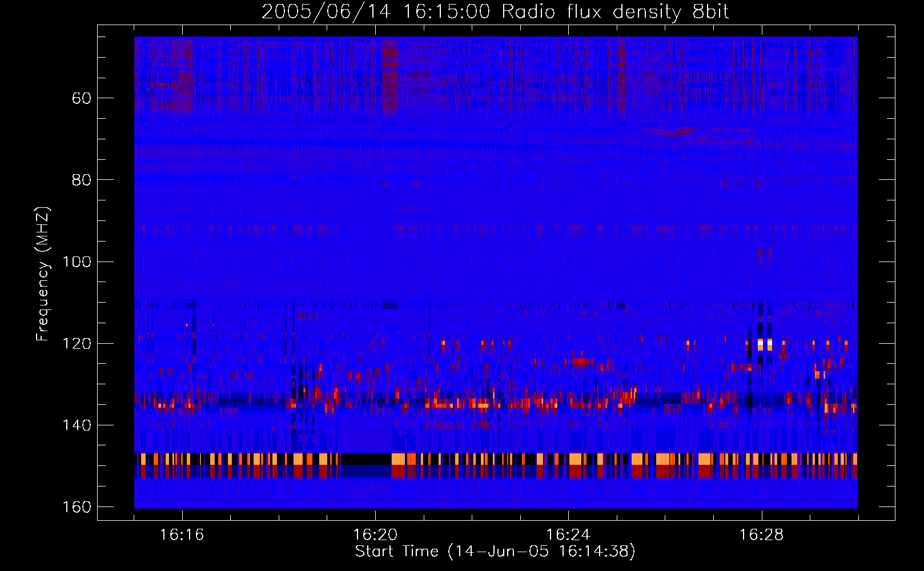Click the 80 frequency tick label
The width and height of the screenshot is (924, 571).
pyautogui.click(x=82, y=180)
